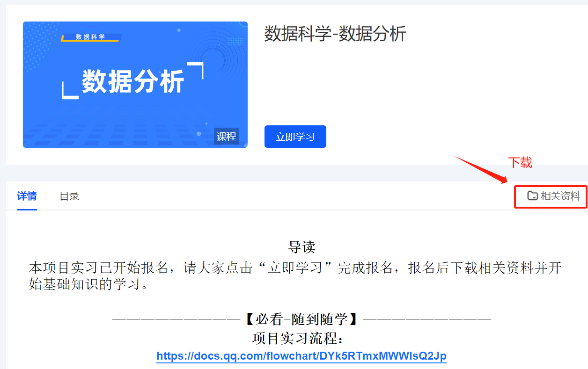Image resolution: width=588 pixels, height=369 pixels.
Task: Switch to the 详情 tab
Action: tap(27, 196)
